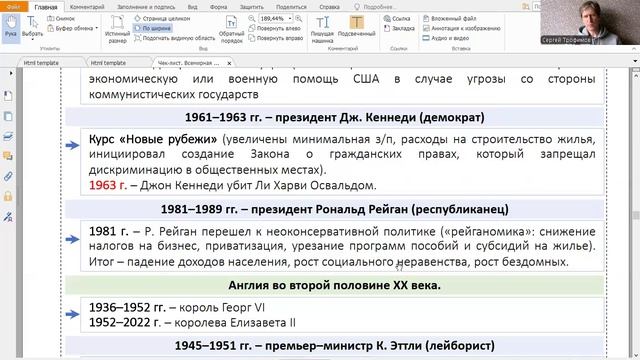Click green heading Англия во второй половине
The width and height of the screenshot is (640, 360).
click(334, 285)
